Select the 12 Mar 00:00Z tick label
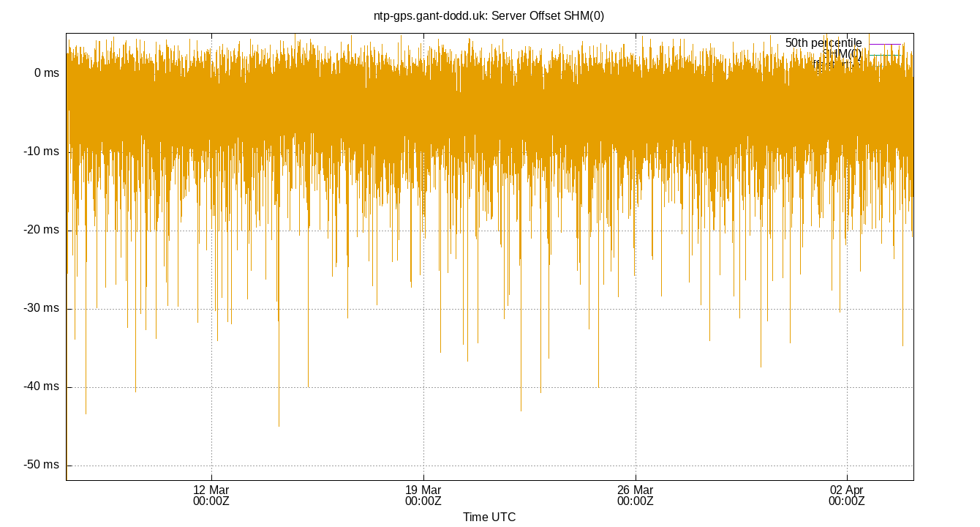 click(211, 496)
